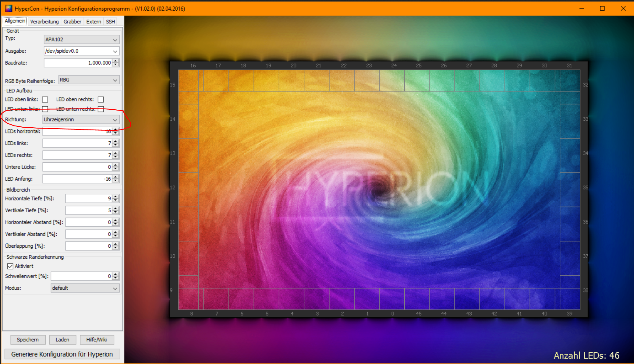Switch to the Grabber tab
Screen dimensions: 634x364
(72, 22)
